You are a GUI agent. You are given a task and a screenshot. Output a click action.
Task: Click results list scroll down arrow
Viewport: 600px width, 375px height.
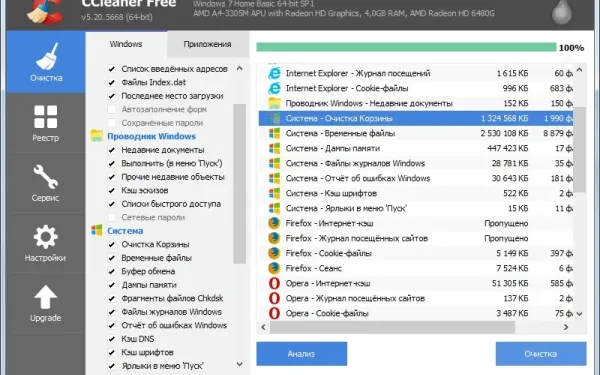point(579,314)
